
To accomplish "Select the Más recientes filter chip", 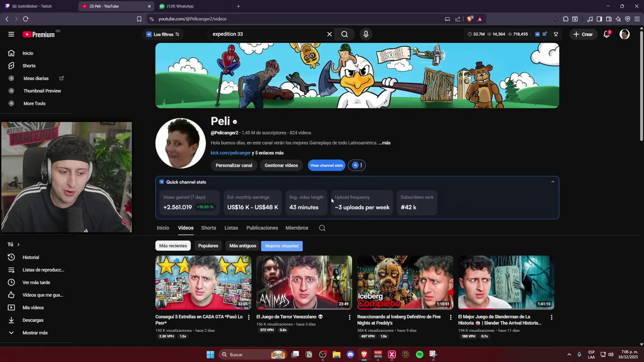I will coord(173,246).
